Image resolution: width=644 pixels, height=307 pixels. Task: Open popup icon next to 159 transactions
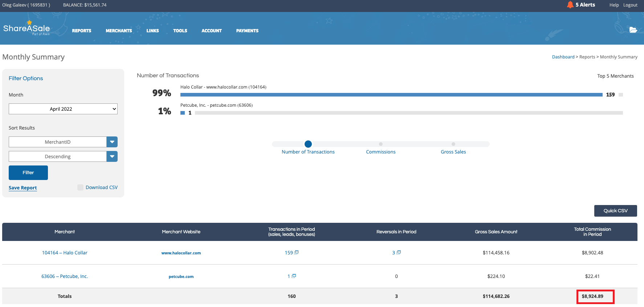[296, 252]
